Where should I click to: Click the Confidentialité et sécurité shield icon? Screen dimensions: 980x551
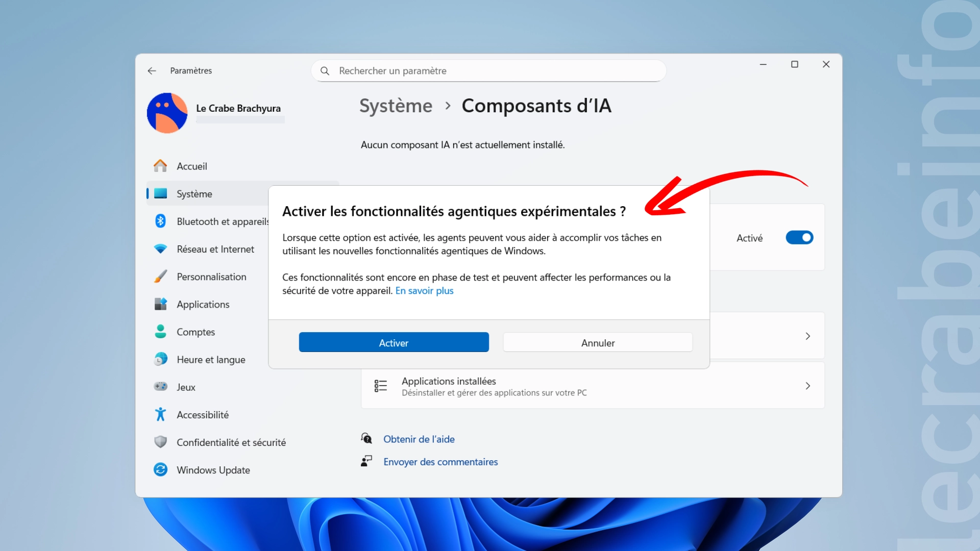pyautogui.click(x=160, y=442)
